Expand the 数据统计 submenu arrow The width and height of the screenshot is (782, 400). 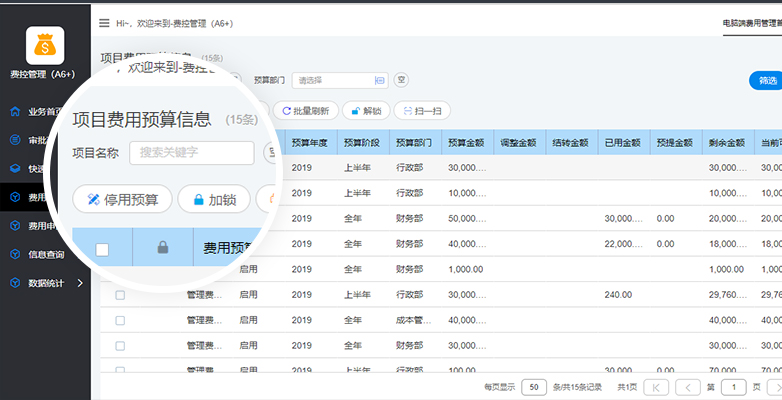(x=80, y=283)
